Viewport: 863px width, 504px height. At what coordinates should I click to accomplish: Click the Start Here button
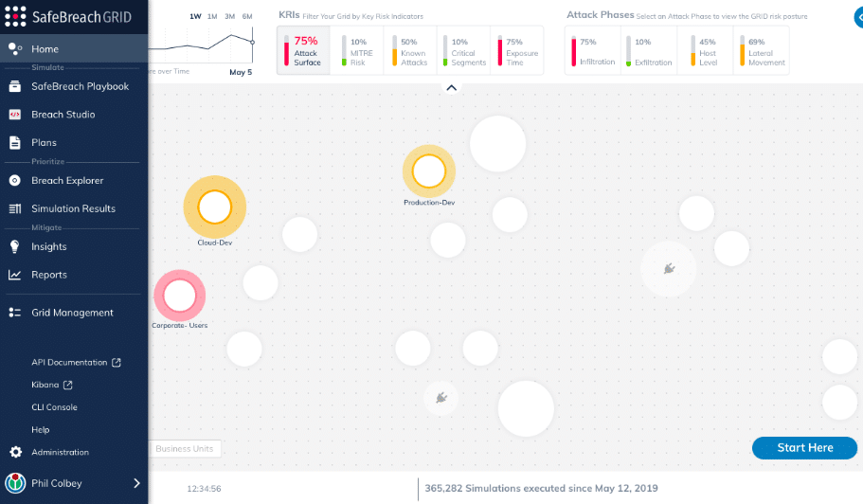click(804, 448)
